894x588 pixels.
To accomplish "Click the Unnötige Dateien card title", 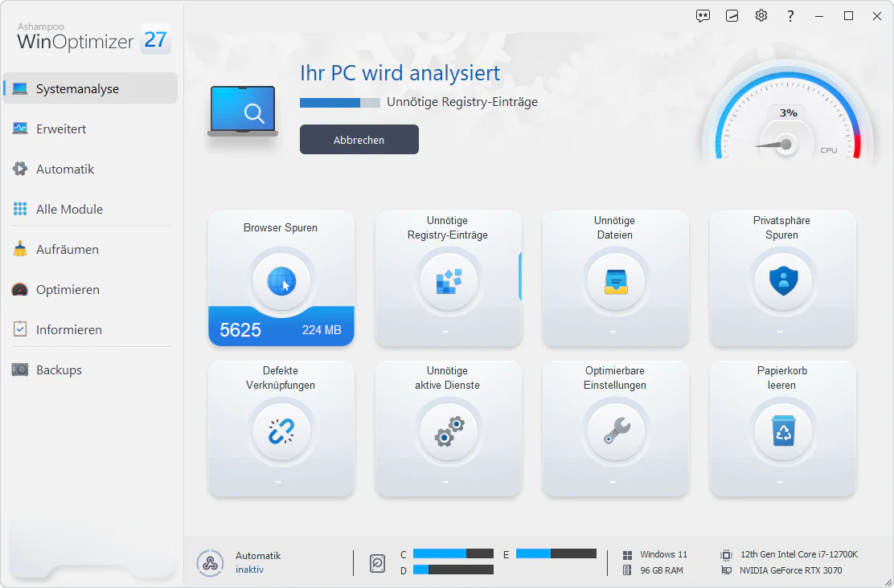I will tap(614, 227).
